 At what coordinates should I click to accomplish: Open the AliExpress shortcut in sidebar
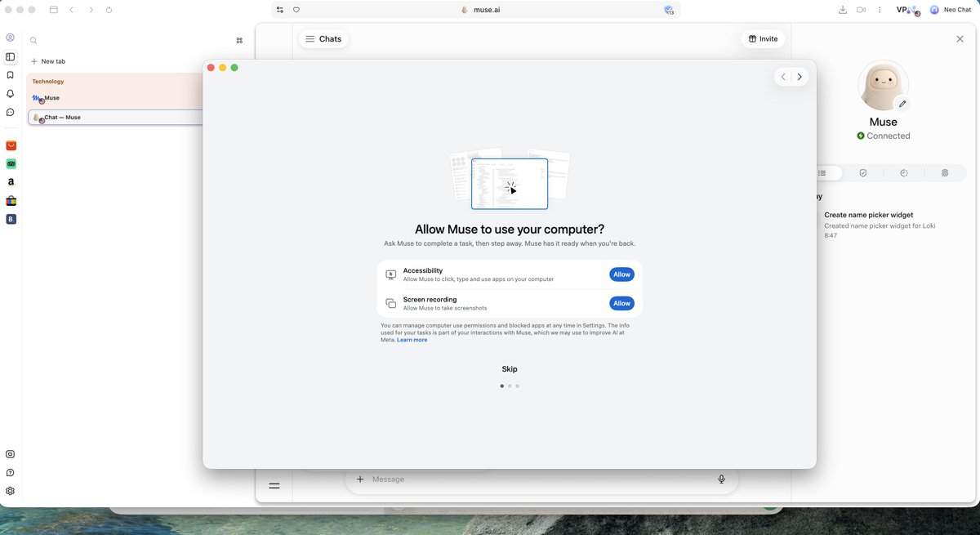click(x=11, y=145)
